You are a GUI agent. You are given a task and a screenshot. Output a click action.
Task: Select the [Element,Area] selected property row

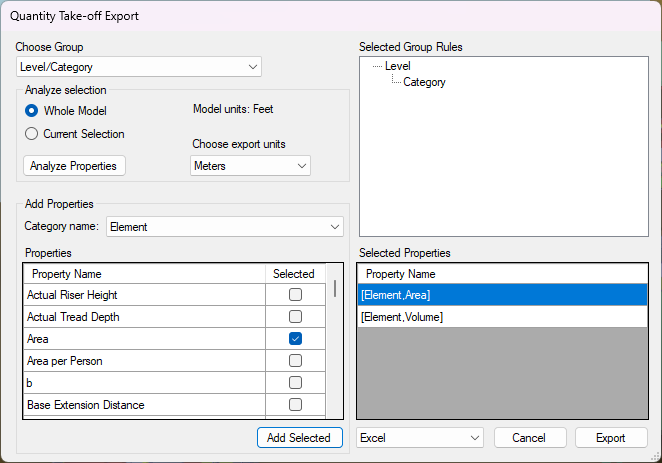[x=502, y=295]
